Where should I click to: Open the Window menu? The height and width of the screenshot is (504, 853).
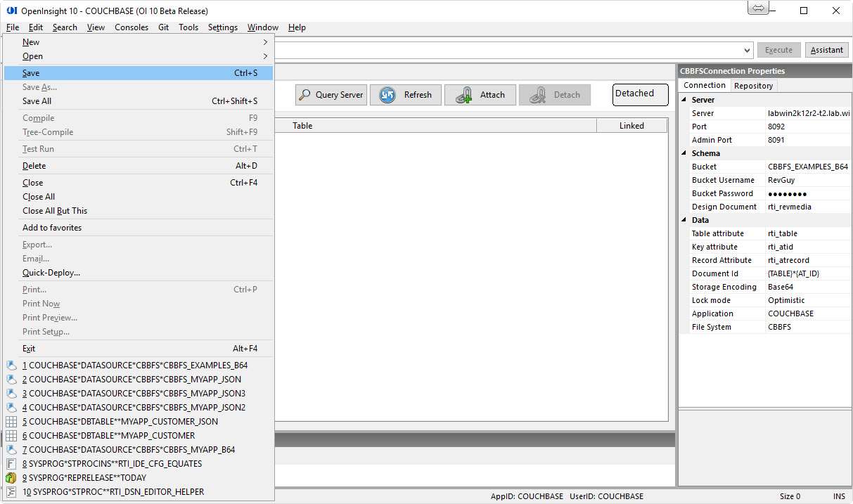tap(263, 27)
